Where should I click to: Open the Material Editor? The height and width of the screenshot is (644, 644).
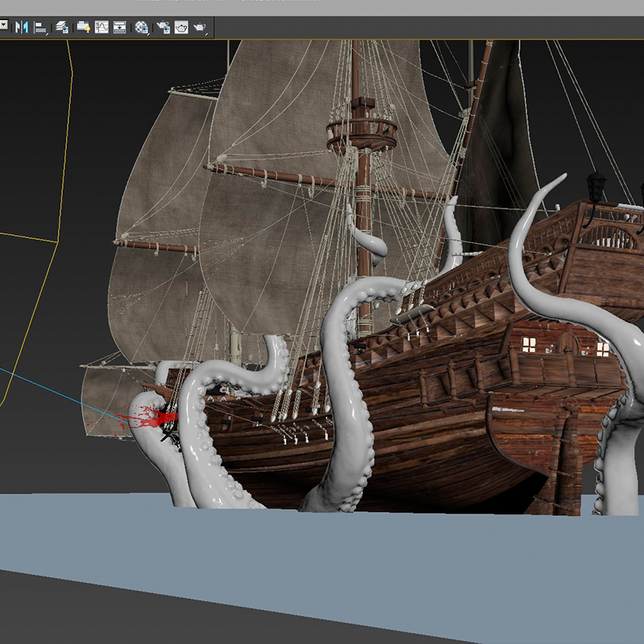point(142,27)
